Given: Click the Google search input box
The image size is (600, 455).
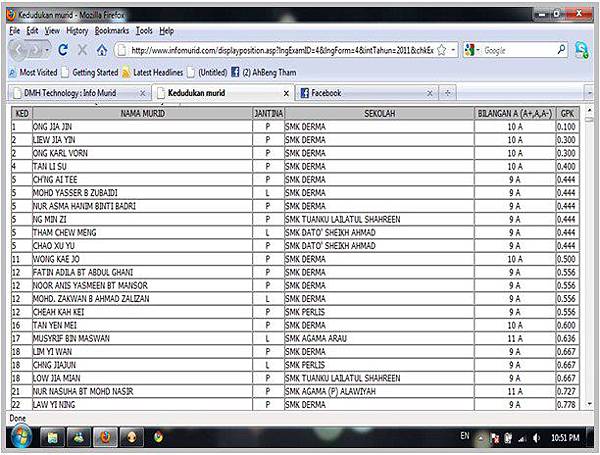Looking at the screenshot, I should 518,50.
